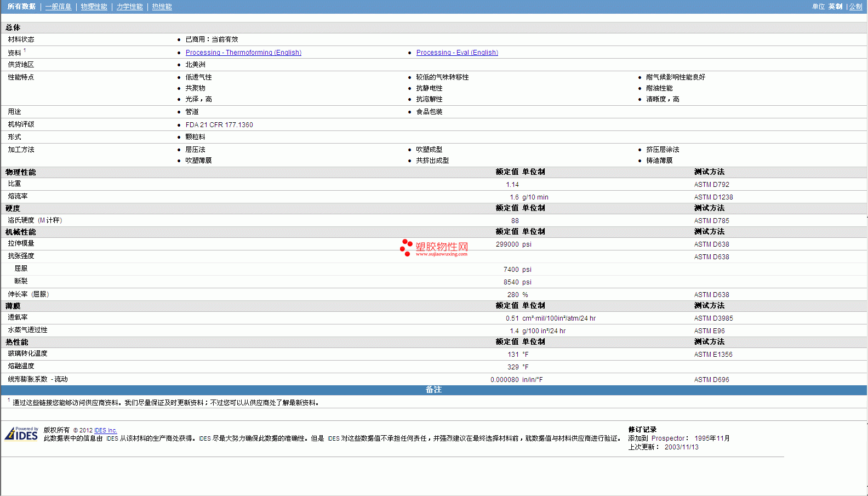The height and width of the screenshot is (496, 868).
Task: Click the 7400 yield strength value
Action: (511, 270)
